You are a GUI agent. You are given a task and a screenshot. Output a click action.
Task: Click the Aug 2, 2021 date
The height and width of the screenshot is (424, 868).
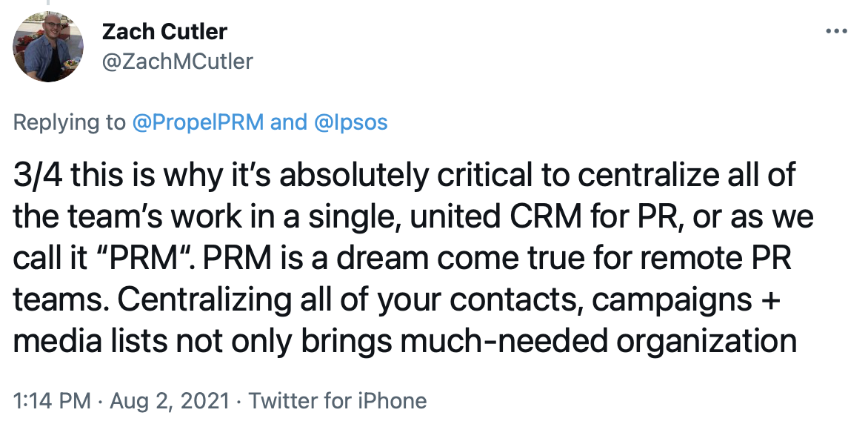click(x=170, y=400)
